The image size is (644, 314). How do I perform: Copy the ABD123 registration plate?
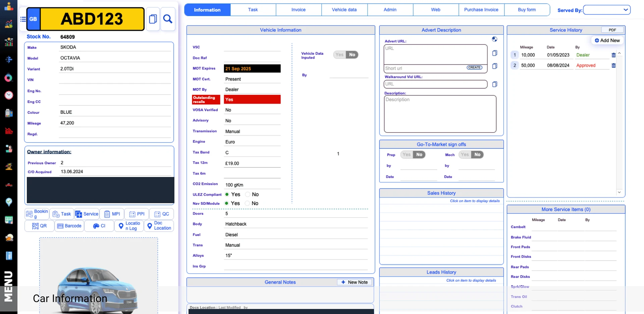[153, 19]
